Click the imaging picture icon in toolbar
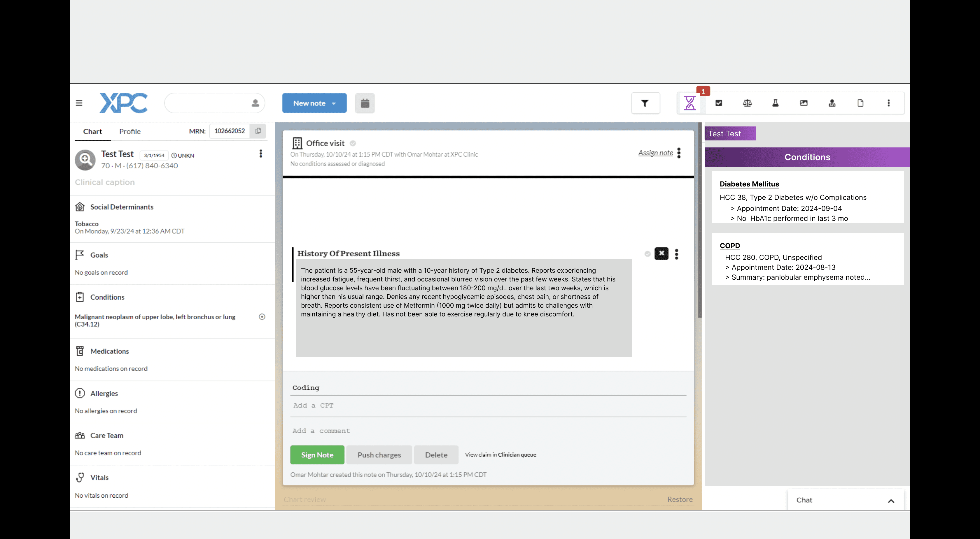 coord(804,103)
